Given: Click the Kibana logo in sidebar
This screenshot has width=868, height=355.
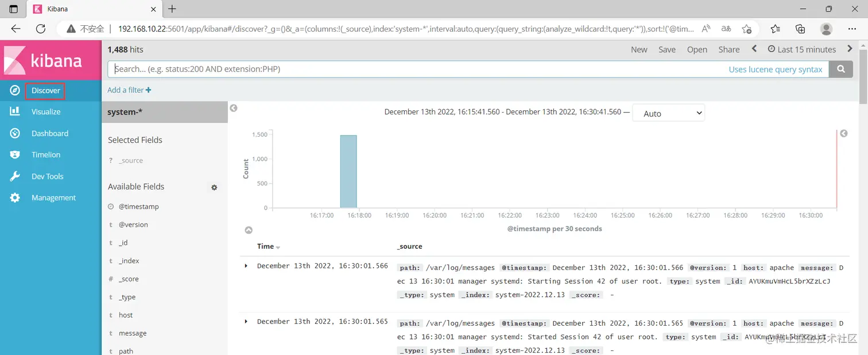Looking at the screenshot, I should point(51,60).
